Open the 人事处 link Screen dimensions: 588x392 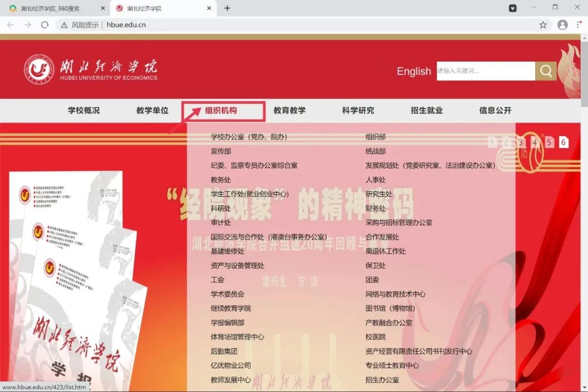pos(376,180)
